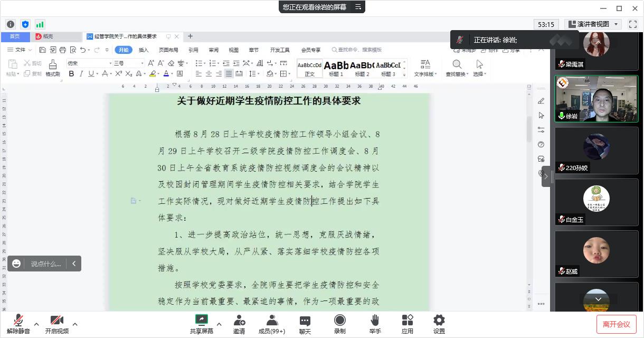Click the 说点什么 chat input field
Image resolution: width=644 pixels, height=338 pixels.
(x=45, y=264)
